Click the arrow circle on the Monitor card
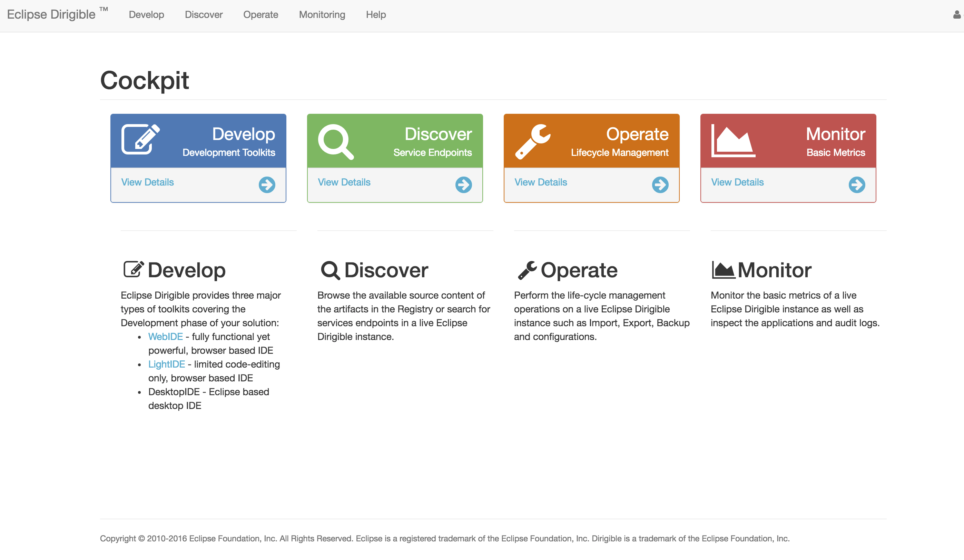This screenshot has width=964, height=560. [x=857, y=184]
